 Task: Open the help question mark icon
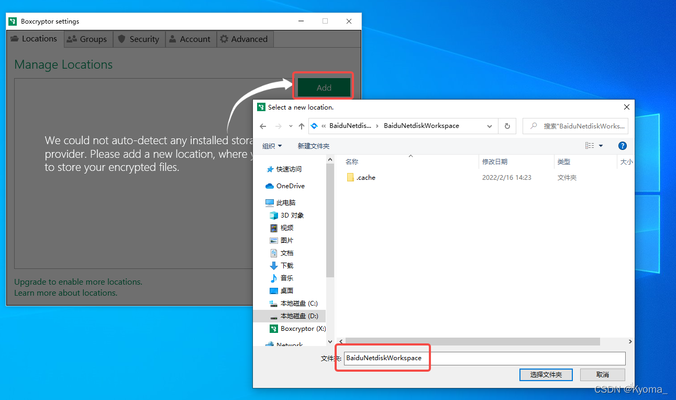(622, 145)
